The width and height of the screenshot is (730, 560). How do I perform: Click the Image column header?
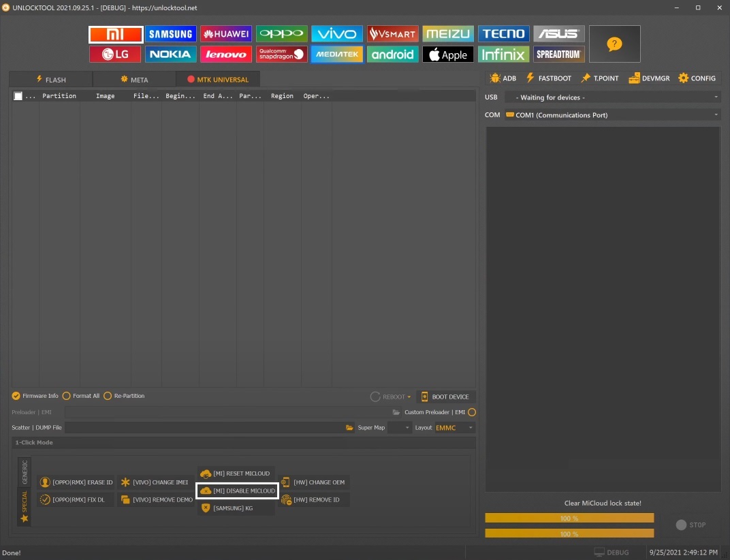(106, 96)
